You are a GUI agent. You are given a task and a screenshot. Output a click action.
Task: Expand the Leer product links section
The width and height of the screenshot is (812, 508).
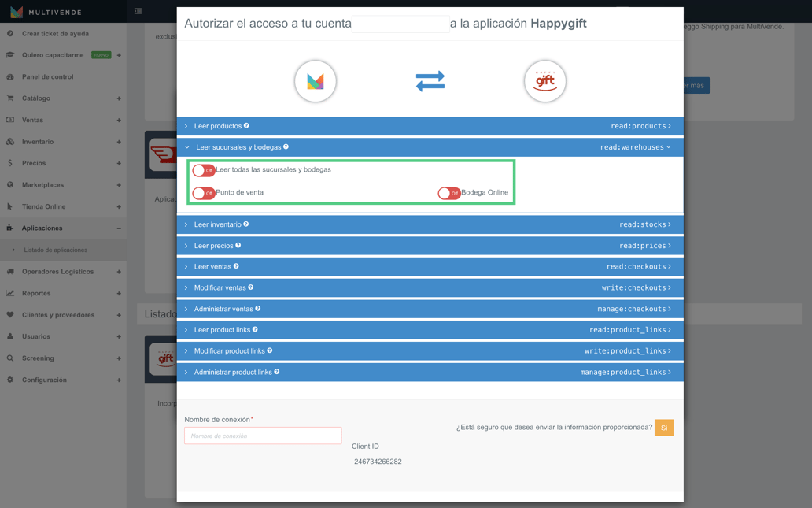point(430,330)
